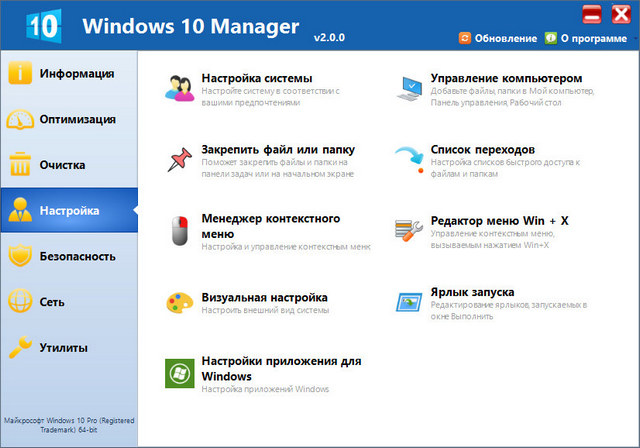
Task: Go to the Очистка section
Action: pyautogui.click(x=69, y=165)
